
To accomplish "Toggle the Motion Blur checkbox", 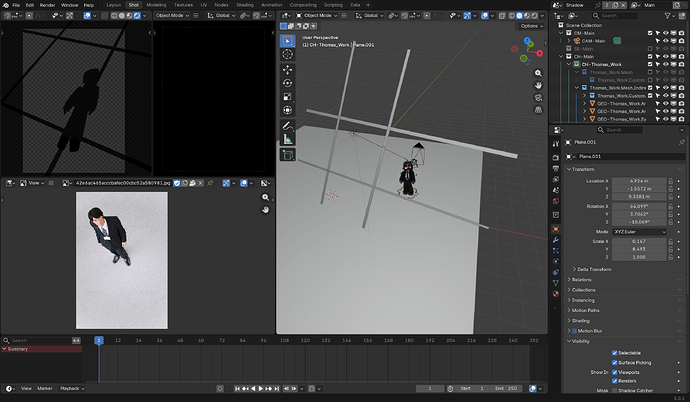I will 574,331.
